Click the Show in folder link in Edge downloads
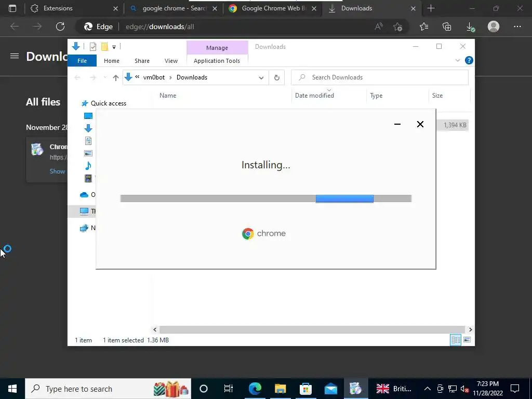Image resolution: width=532 pixels, height=399 pixels. (57, 171)
